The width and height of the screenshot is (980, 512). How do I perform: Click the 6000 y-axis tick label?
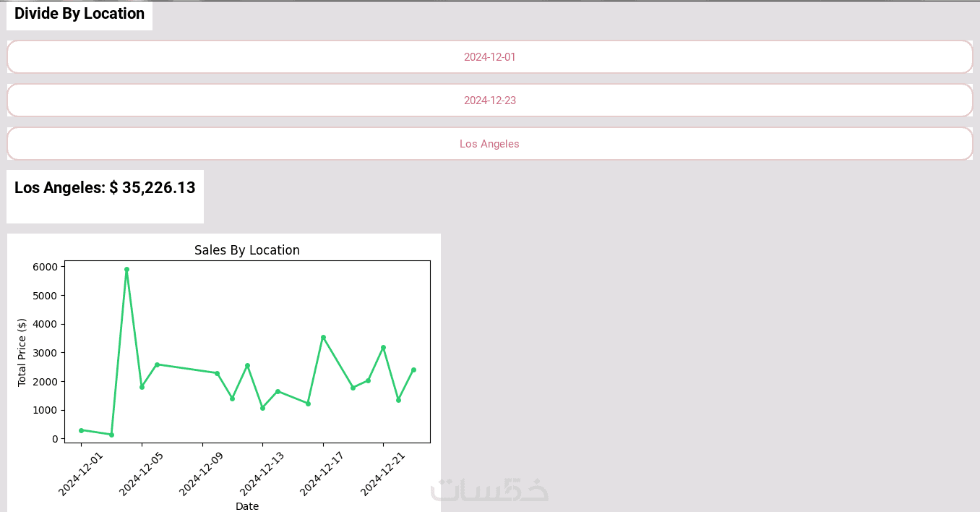tap(45, 267)
